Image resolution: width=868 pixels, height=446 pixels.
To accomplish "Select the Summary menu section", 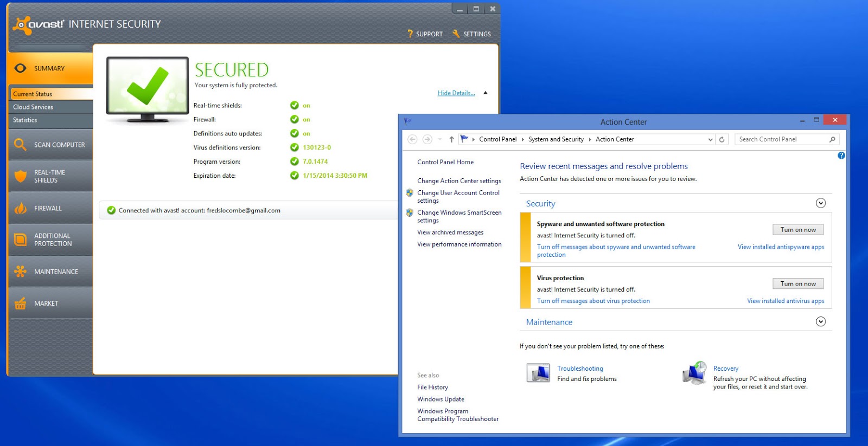I will coord(50,68).
